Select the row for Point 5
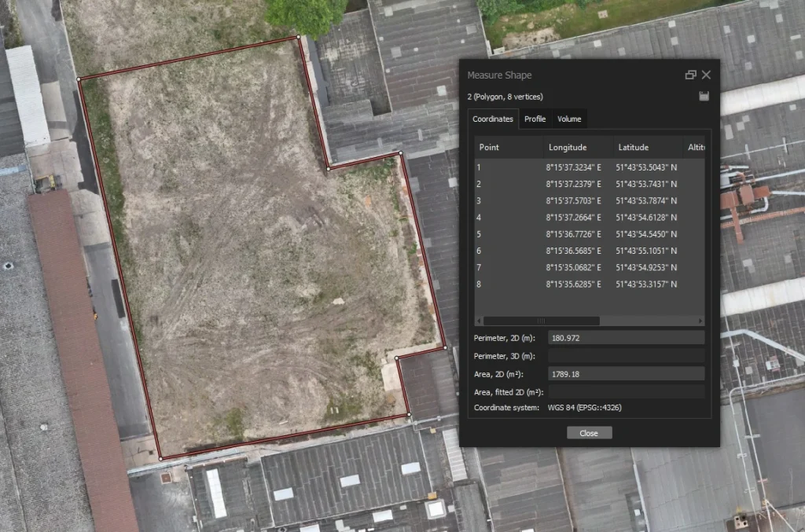805x532 pixels. pos(550,233)
